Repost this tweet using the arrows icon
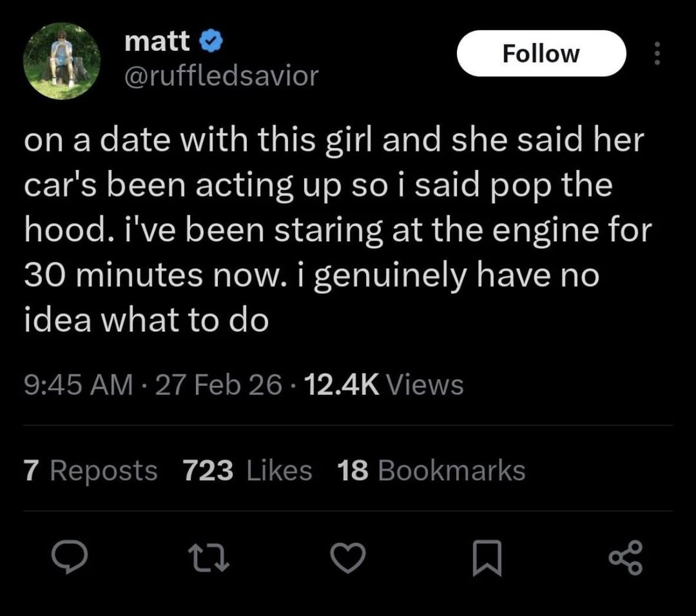The width and height of the screenshot is (696, 616). [x=208, y=557]
